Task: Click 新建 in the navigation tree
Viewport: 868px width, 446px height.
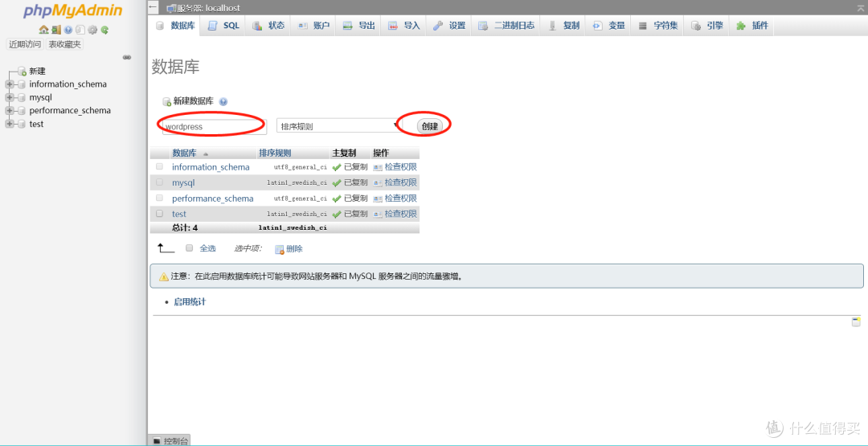Action: 37,72
